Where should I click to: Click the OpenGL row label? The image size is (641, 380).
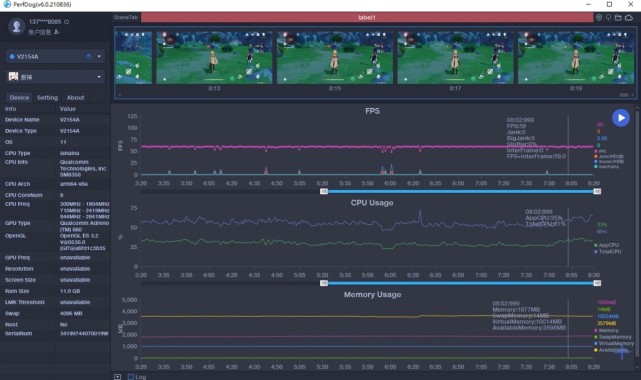coord(16,236)
